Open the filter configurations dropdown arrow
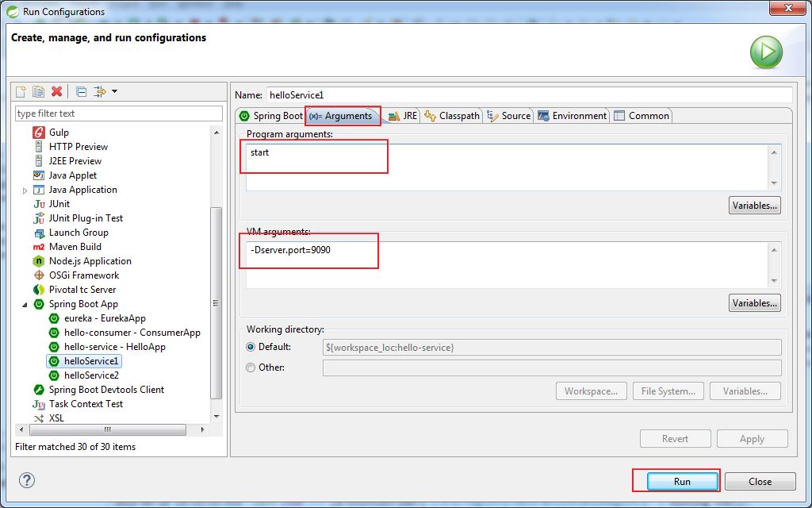The height and width of the screenshot is (508, 812). (x=114, y=92)
